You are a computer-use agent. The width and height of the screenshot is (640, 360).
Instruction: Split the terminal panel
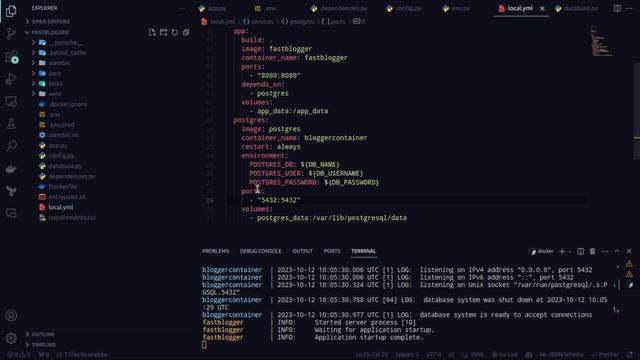[580, 251]
